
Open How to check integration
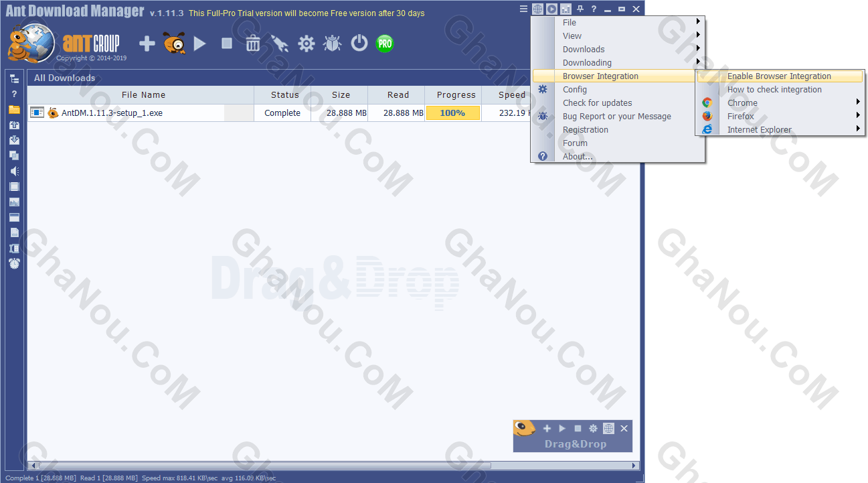click(x=780, y=90)
